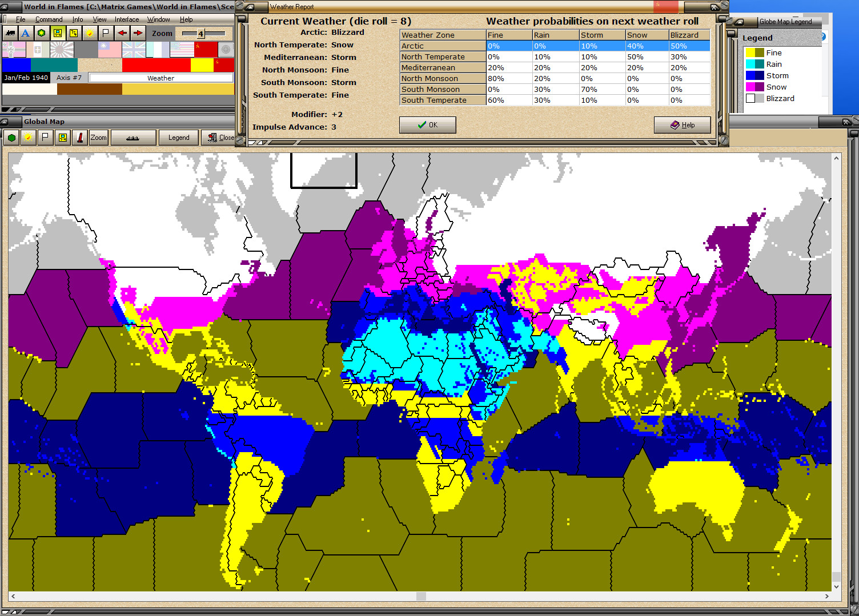
Task: Toggle the Japanese rising sun flag button
Action: (62, 49)
